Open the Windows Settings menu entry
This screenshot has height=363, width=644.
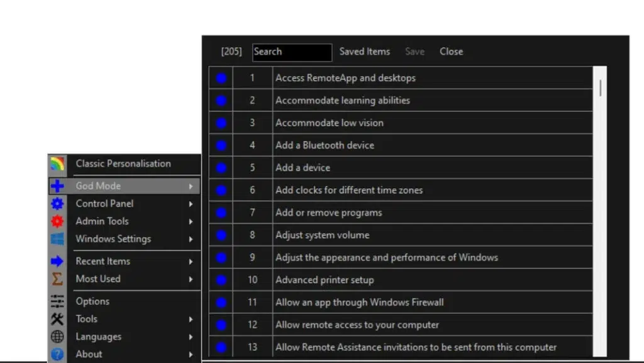coord(113,239)
